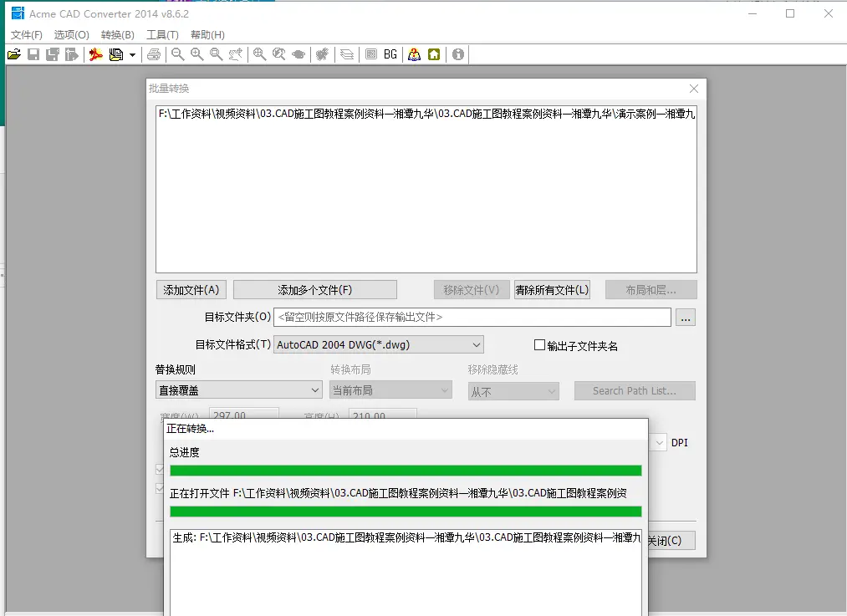Click the 清除所有文件(L) button
Viewport: 847px width, 616px height.
point(552,290)
